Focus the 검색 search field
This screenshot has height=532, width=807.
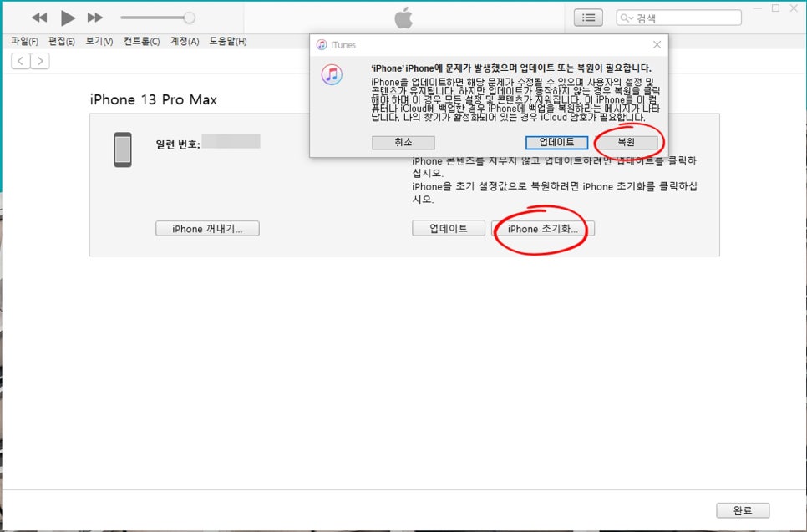[x=679, y=18]
